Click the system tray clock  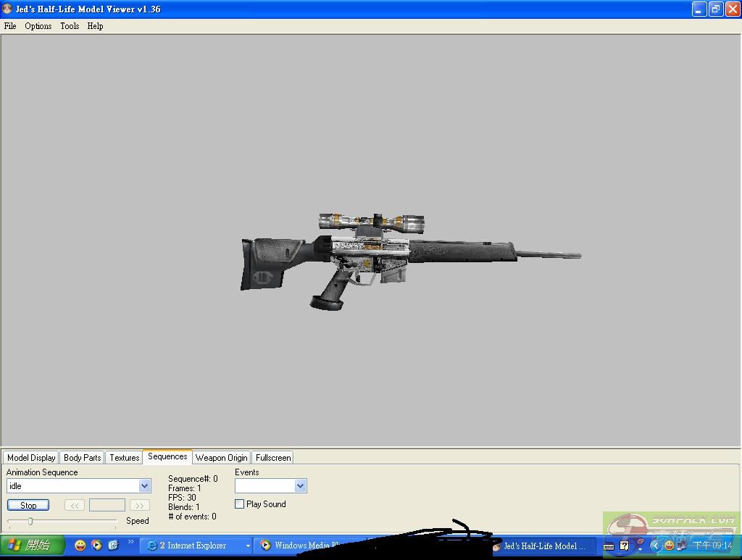point(713,546)
